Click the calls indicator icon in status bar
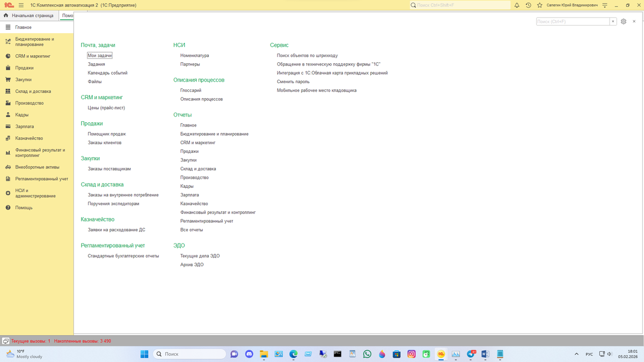The width and height of the screenshot is (644, 362). 5,341
